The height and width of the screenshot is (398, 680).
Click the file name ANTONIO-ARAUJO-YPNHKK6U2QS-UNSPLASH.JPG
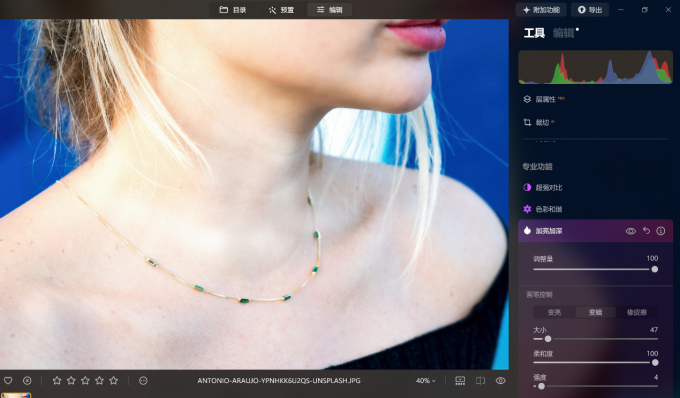279,381
